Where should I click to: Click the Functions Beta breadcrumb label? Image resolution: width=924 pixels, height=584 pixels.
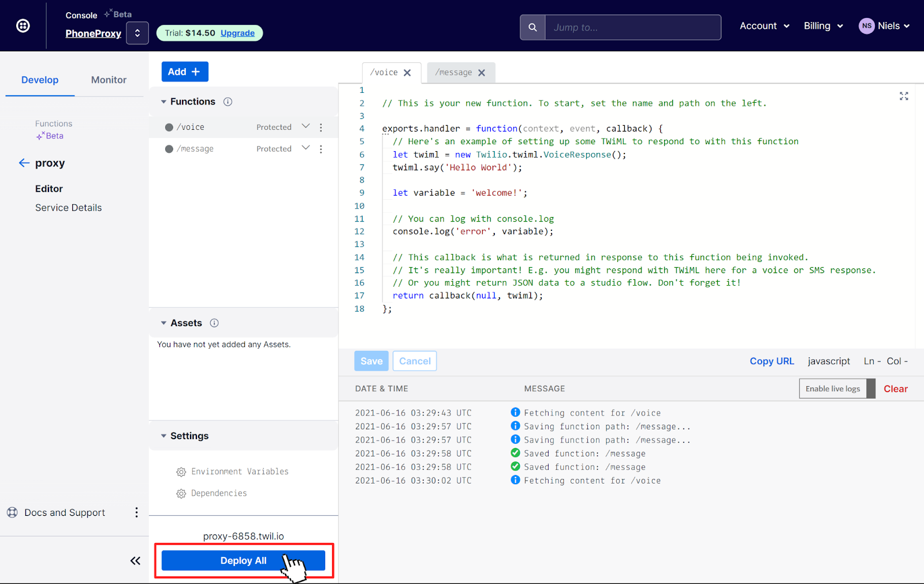coord(54,130)
